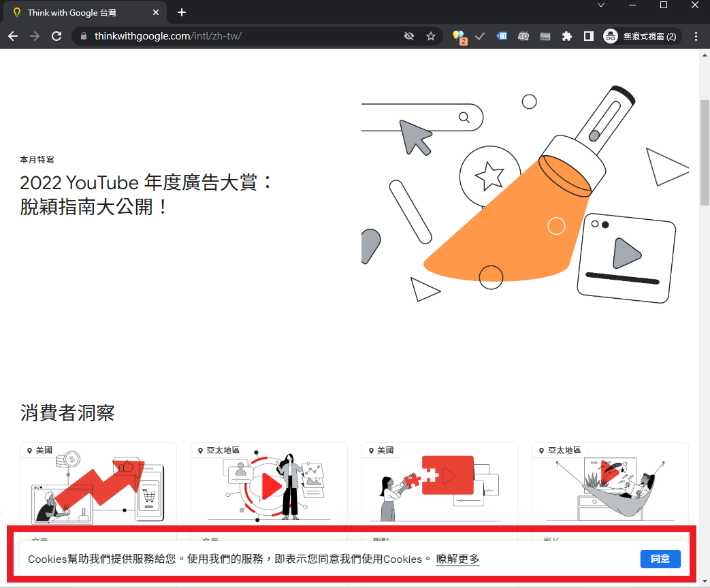The height and width of the screenshot is (588, 710).
Task: Close the Think with Google tab
Action: point(156,13)
